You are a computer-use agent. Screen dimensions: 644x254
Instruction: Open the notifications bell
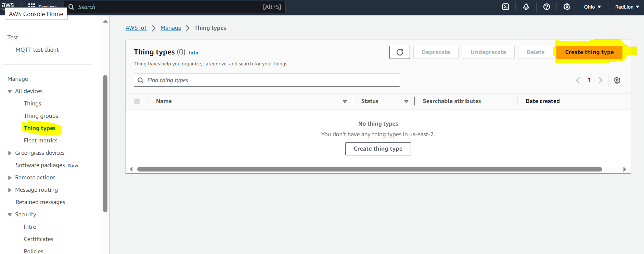[526, 7]
